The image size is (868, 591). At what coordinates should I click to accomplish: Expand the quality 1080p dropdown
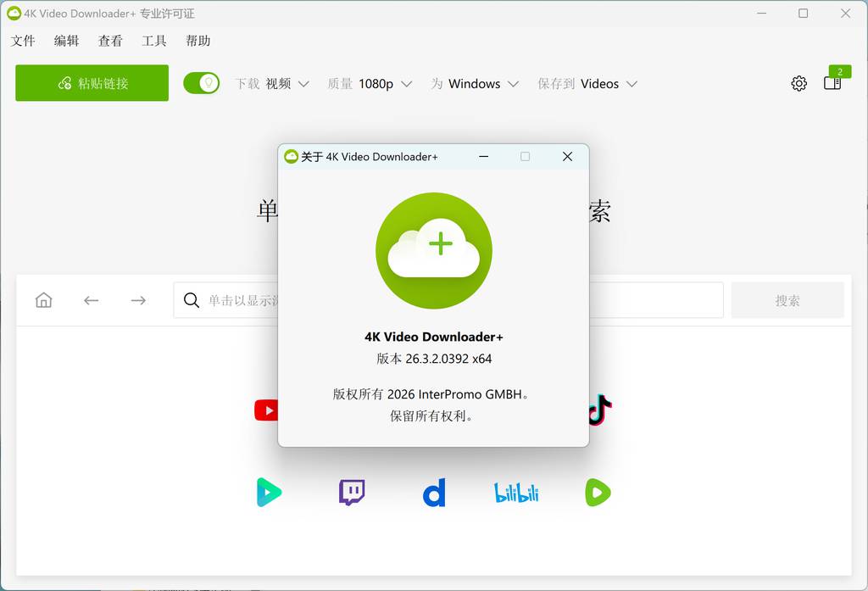pos(370,84)
